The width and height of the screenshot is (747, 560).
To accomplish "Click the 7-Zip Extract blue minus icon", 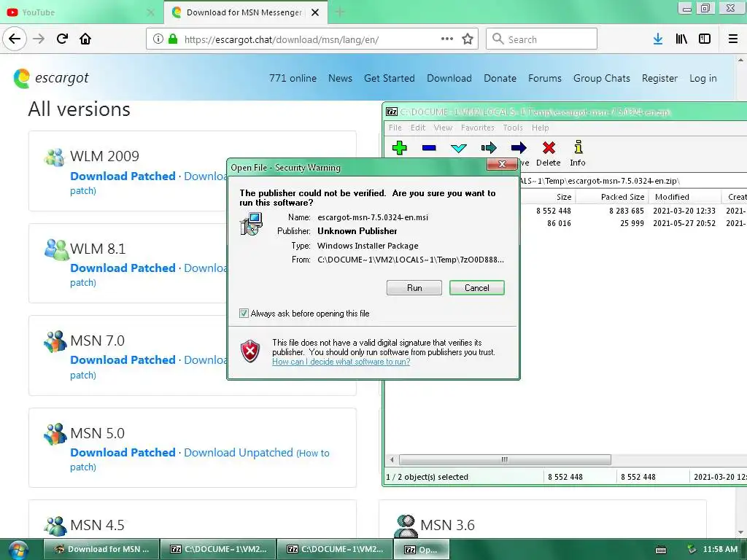I will point(429,147).
